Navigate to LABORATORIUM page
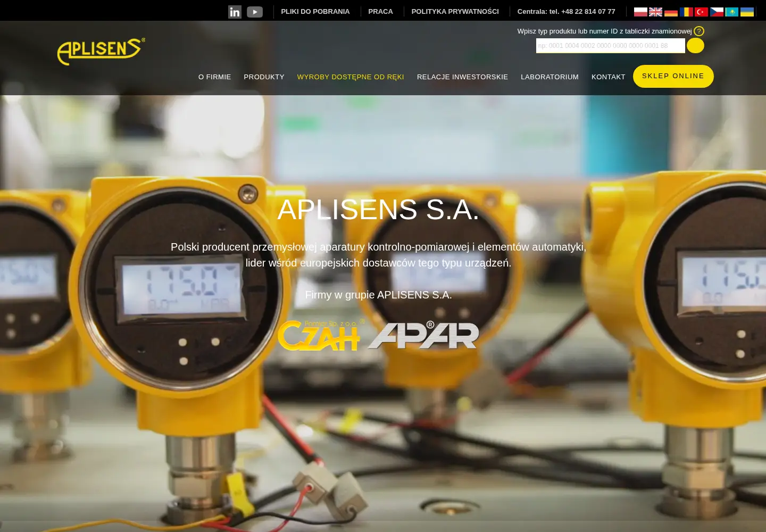Image resolution: width=766 pixels, height=532 pixels. 549,77
